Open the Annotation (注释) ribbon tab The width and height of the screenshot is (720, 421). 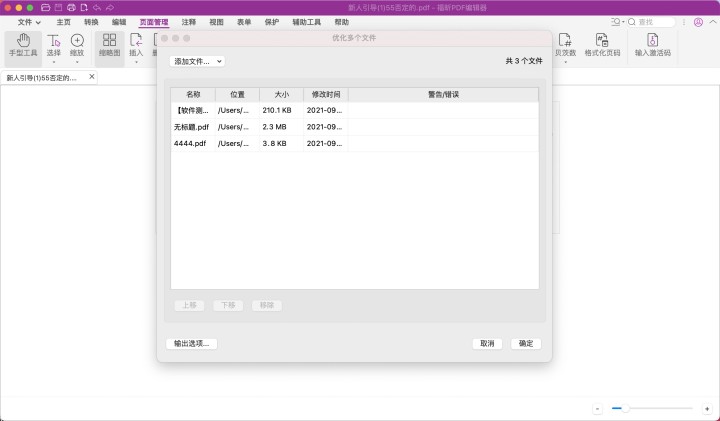point(189,21)
